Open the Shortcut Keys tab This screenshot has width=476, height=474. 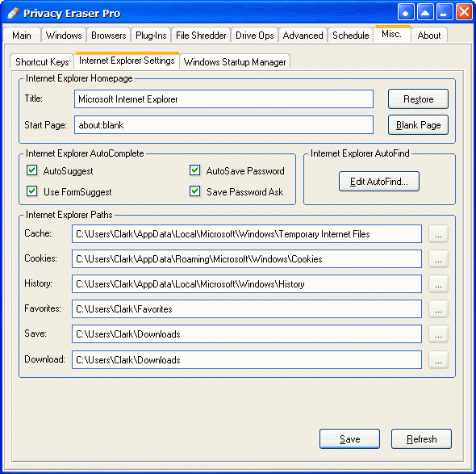[x=42, y=61]
